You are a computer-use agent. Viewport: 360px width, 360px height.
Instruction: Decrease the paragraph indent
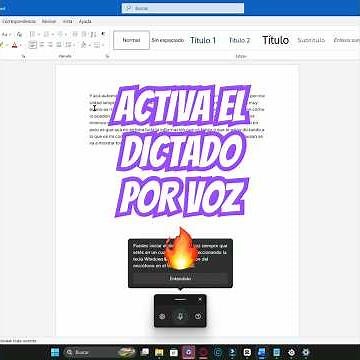coord(75,34)
